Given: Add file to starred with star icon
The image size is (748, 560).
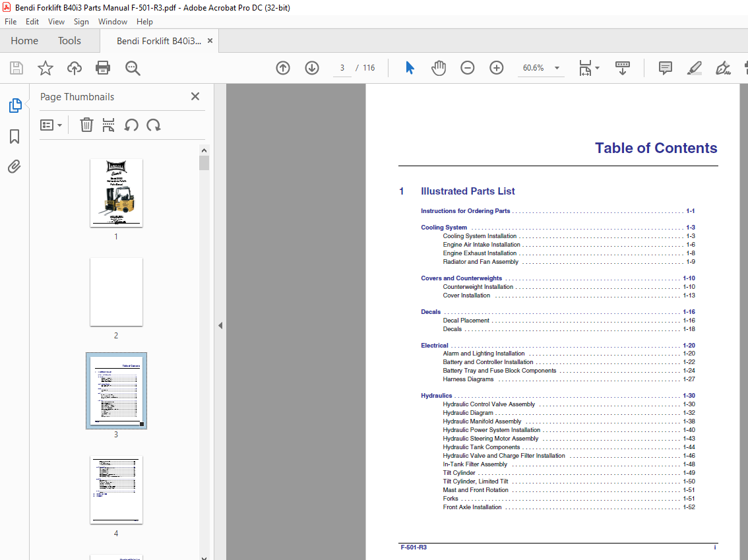Looking at the screenshot, I should click(46, 68).
